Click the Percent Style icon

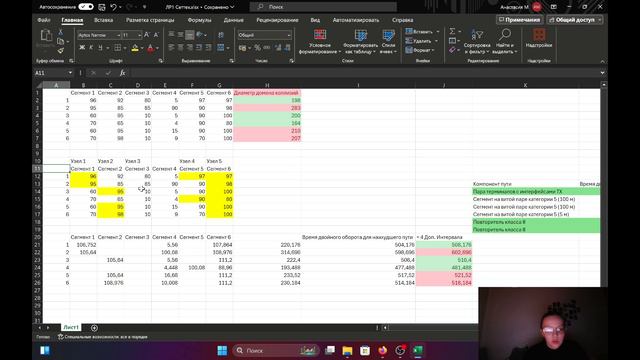(x=257, y=48)
